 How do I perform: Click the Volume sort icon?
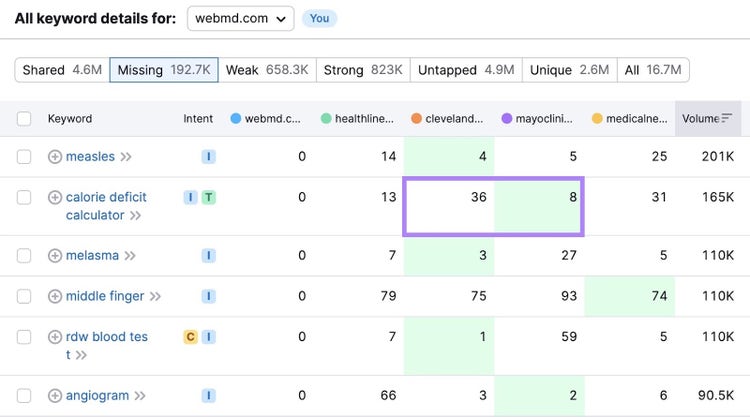tap(727, 118)
